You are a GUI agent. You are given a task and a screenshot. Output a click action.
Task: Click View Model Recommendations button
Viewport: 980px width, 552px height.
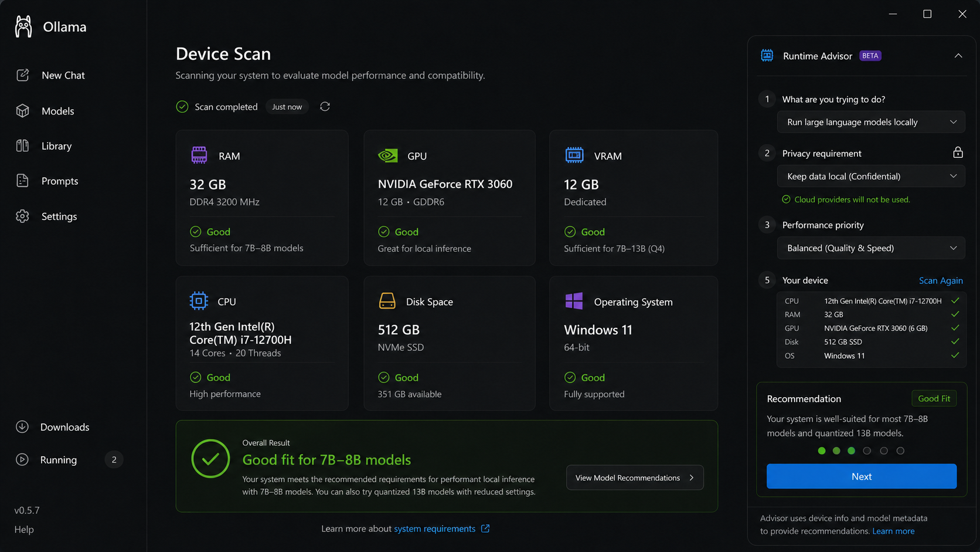(635, 478)
